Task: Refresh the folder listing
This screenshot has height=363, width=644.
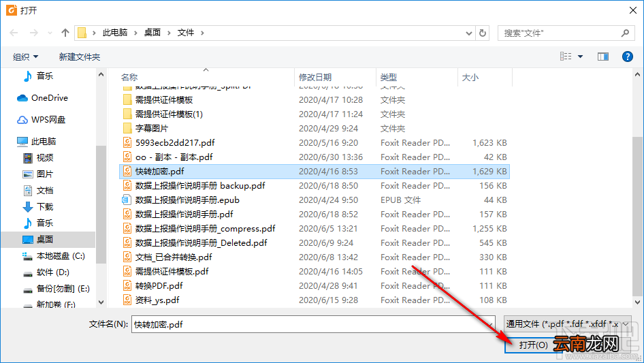Action: point(483,33)
